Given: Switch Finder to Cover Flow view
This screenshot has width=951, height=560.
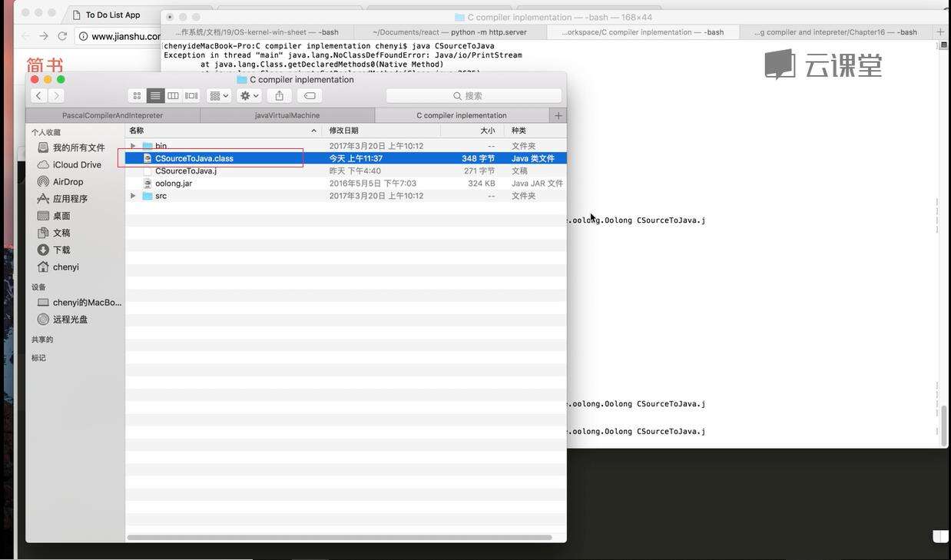Looking at the screenshot, I should (x=191, y=96).
